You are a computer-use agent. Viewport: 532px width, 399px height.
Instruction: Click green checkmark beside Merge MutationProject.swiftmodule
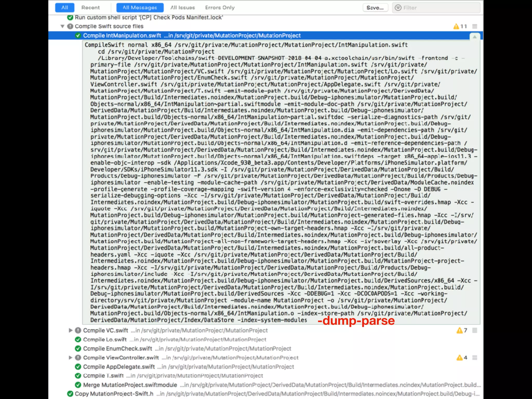(x=78, y=385)
